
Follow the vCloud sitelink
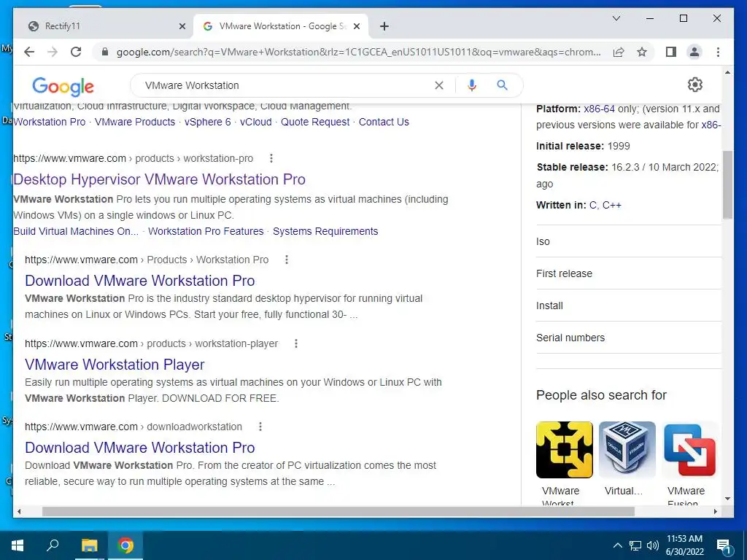tap(256, 122)
